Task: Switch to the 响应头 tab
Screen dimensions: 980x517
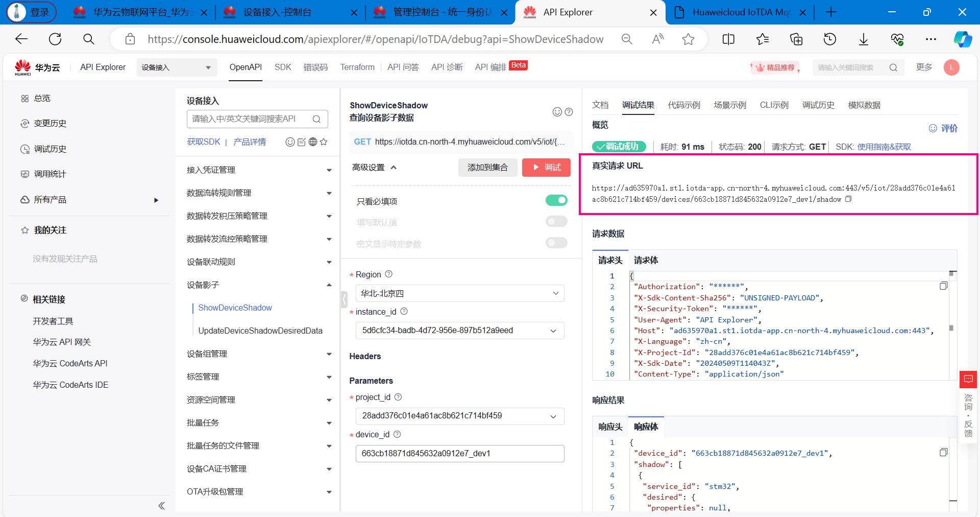Action: point(610,427)
